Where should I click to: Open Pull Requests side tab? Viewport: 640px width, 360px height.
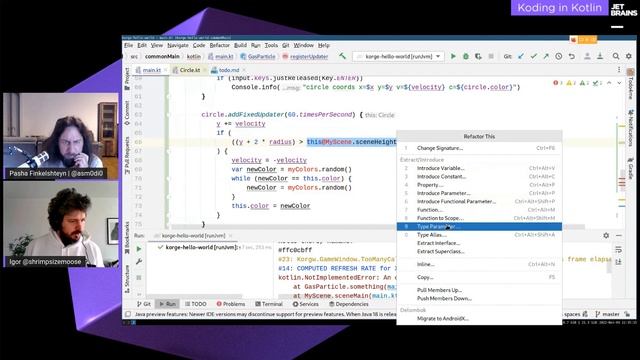coord(127,156)
